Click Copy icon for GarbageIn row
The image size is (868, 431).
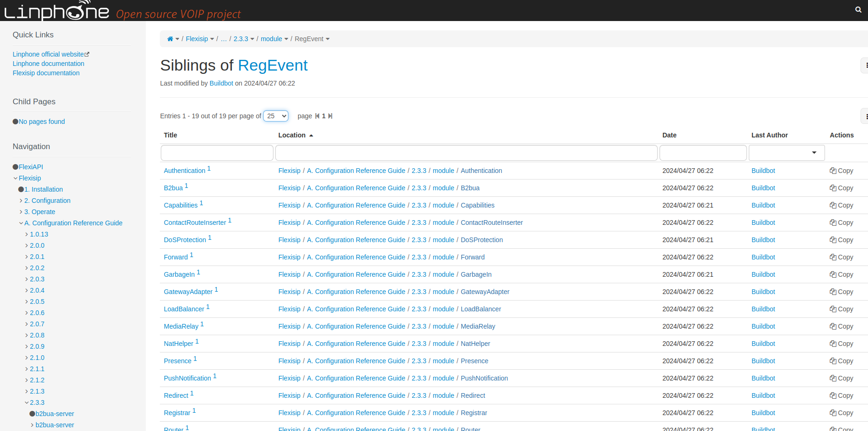[x=832, y=274]
